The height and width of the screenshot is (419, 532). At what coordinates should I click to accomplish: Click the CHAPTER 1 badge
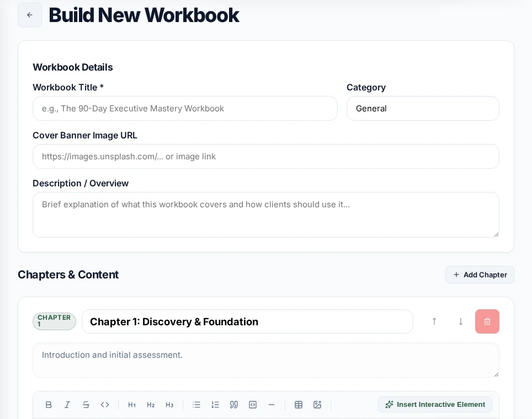[54, 321]
